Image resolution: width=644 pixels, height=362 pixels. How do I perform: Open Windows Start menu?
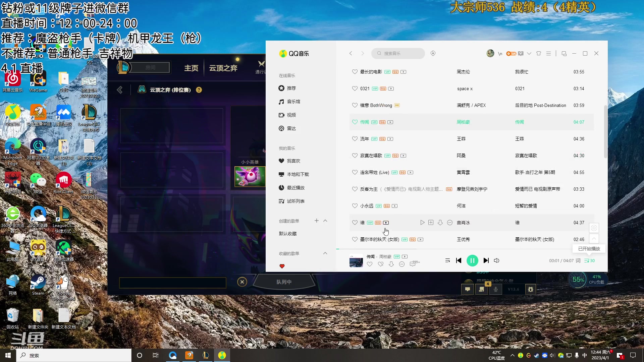point(8,355)
